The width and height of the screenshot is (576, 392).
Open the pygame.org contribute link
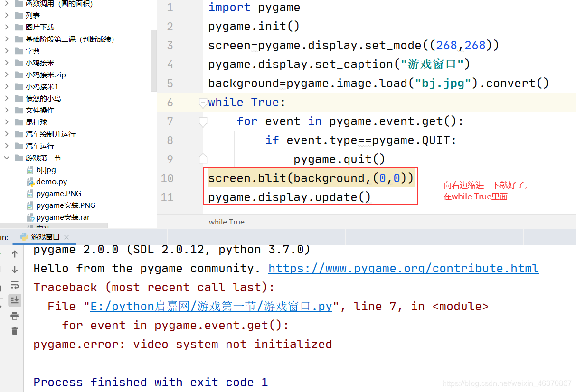click(x=403, y=268)
